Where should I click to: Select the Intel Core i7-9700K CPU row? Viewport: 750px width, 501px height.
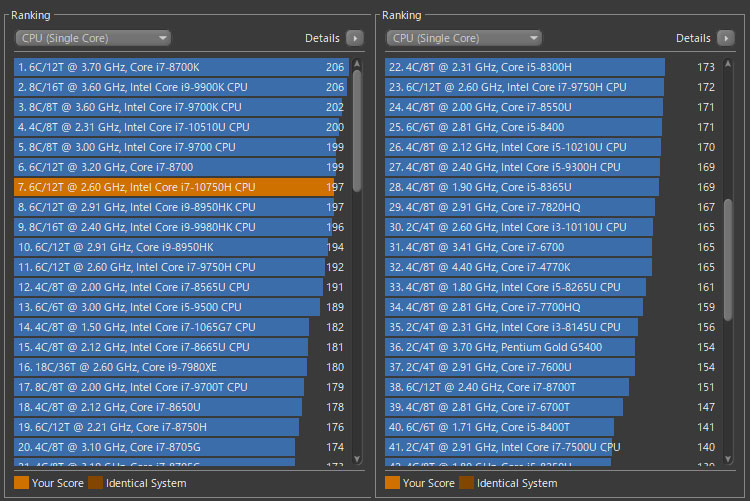181,107
